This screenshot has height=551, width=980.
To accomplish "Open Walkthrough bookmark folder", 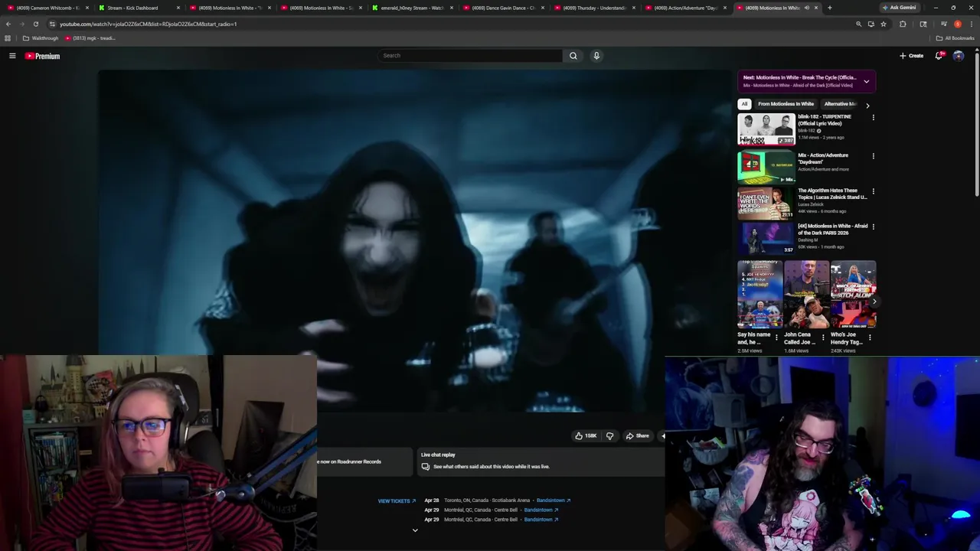I will (41, 38).
